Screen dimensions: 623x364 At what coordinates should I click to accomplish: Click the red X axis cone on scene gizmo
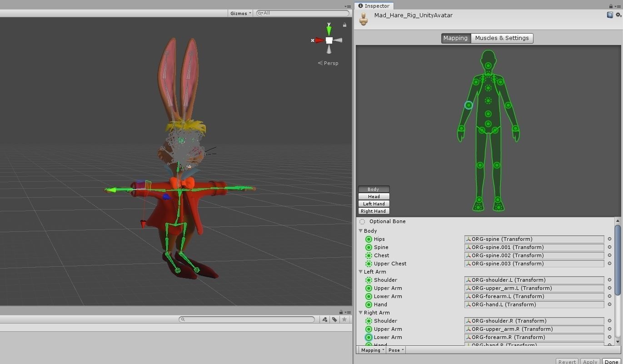coord(319,40)
